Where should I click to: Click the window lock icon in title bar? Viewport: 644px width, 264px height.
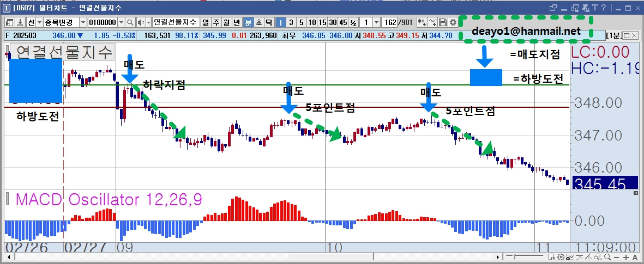pos(575,8)
